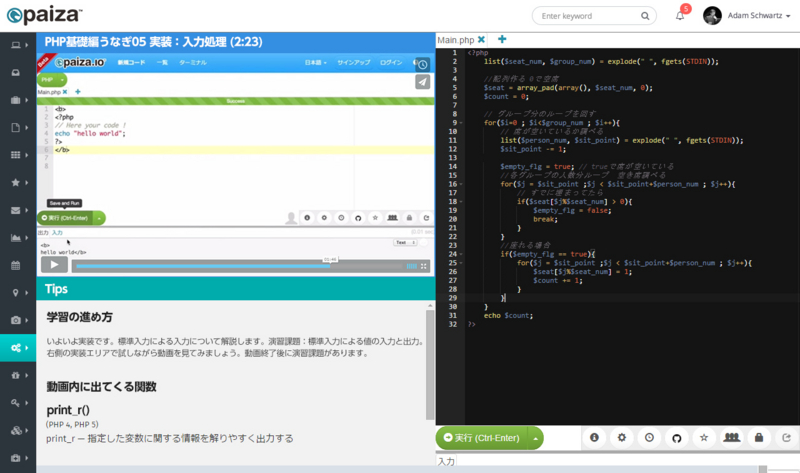Open Adam Schwartz user menu dropdown

coord(759,16)
